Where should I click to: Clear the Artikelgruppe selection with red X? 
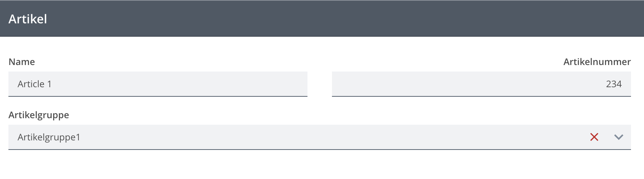tap(594, 137)
